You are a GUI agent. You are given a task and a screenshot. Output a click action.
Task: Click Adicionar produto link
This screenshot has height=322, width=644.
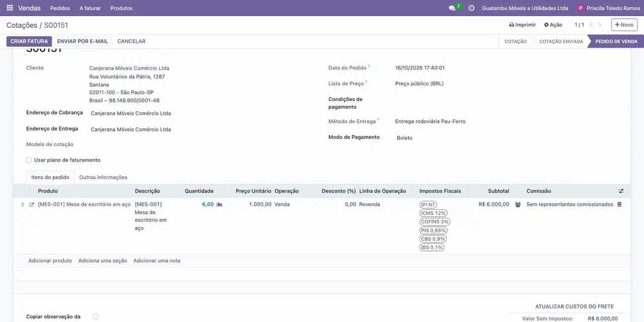50,261
